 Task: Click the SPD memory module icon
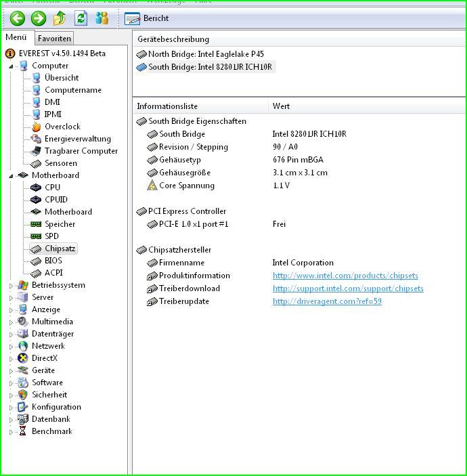tap(36, 236)
